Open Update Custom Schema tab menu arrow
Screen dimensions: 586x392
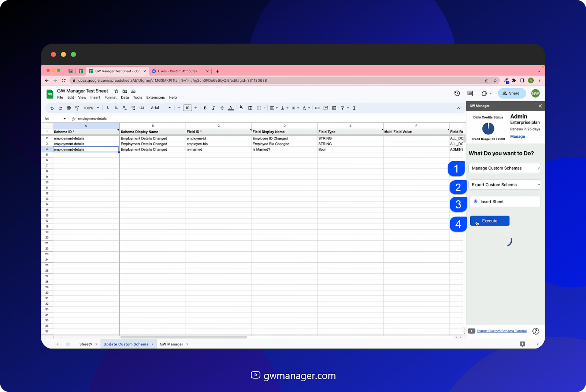pos(152,344)
